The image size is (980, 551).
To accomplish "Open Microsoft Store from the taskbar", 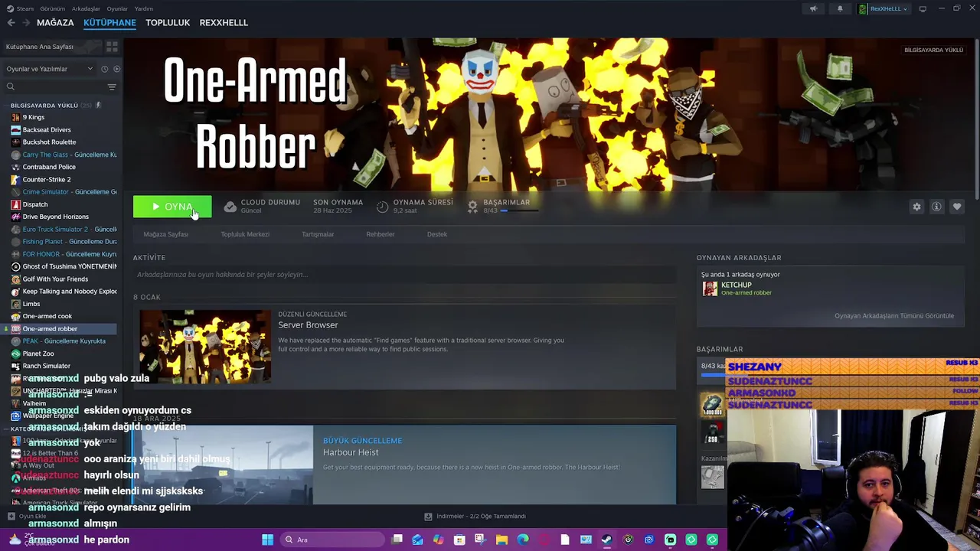I will [459, 540].
